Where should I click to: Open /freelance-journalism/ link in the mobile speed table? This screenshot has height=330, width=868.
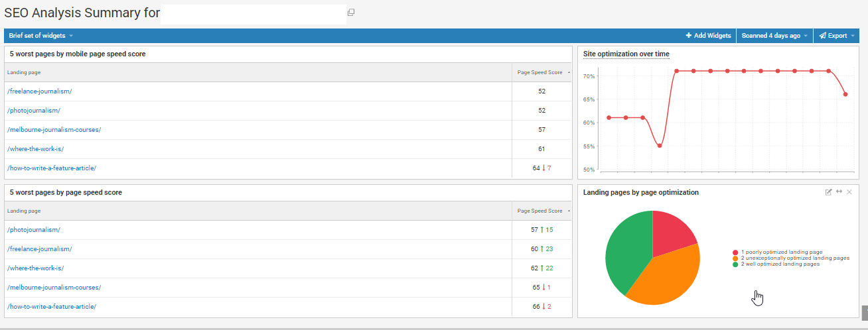coord(39,91)
